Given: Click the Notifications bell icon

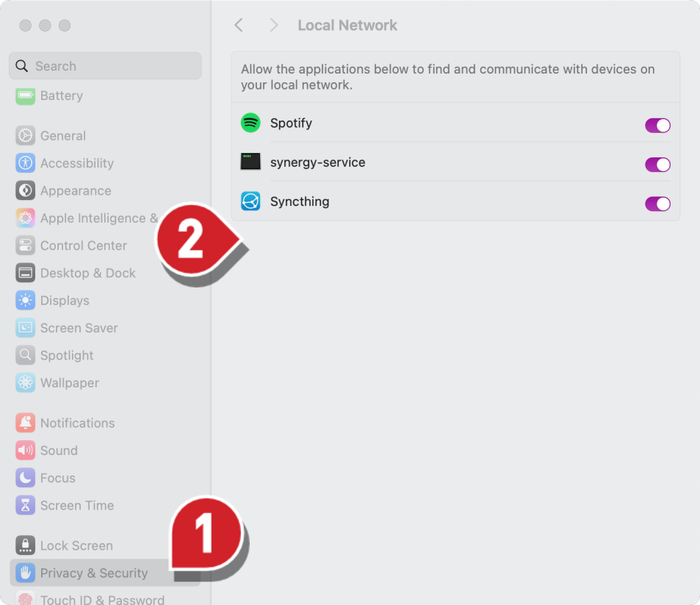Looking at the screenshot, I should (26, 423).
